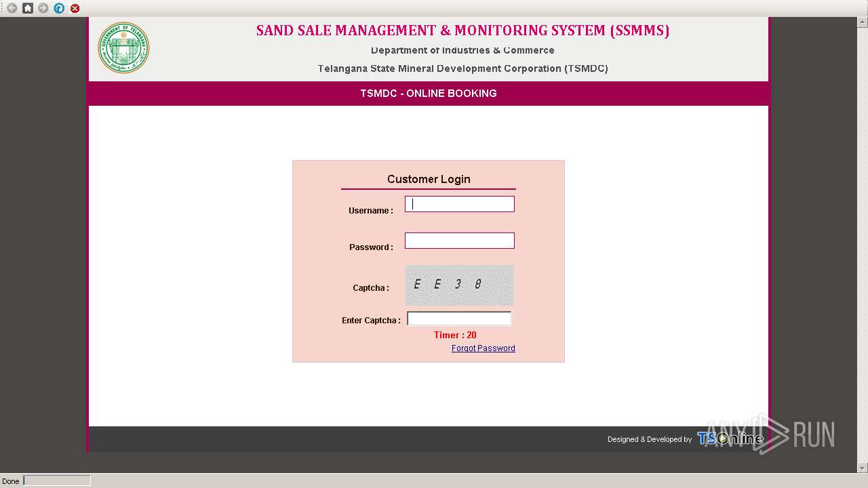Click the 'Timer : 20' countdown text
This screenshot has height=488, width=868.
tap(455, 335)
